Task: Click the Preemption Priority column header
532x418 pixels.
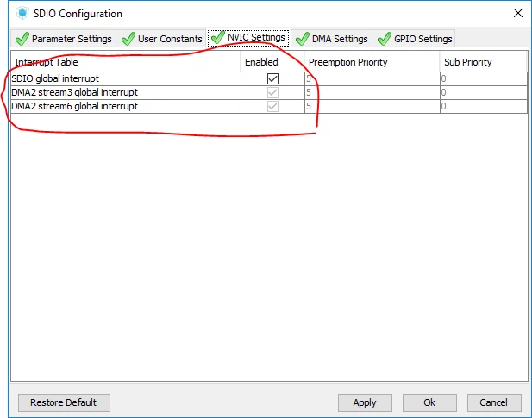Action: 372,62
